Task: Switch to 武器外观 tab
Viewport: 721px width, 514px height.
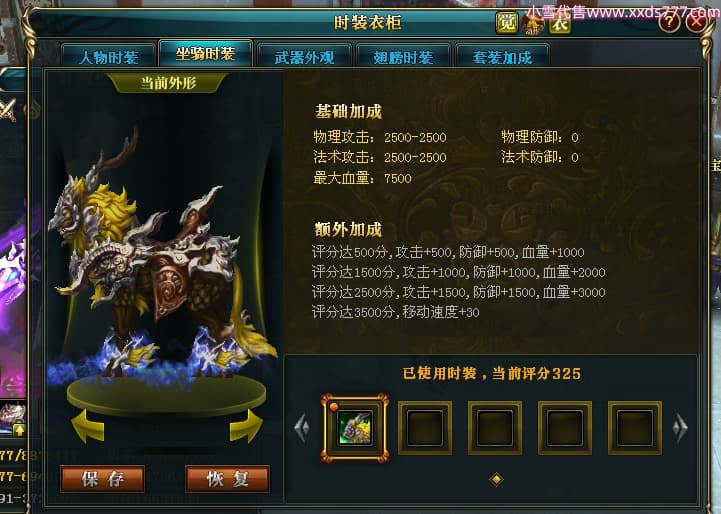Action: pos(304,56)
